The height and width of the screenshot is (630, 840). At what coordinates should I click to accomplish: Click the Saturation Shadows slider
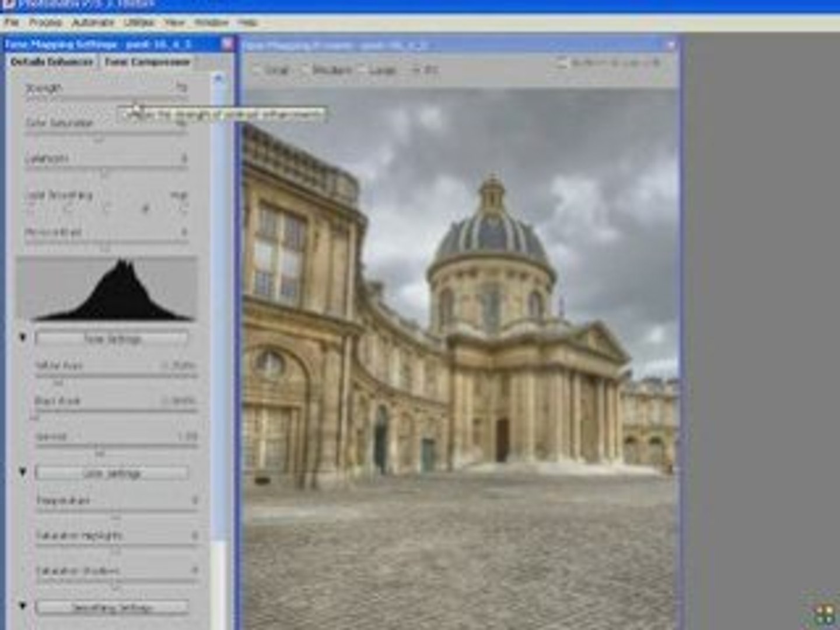116,583
